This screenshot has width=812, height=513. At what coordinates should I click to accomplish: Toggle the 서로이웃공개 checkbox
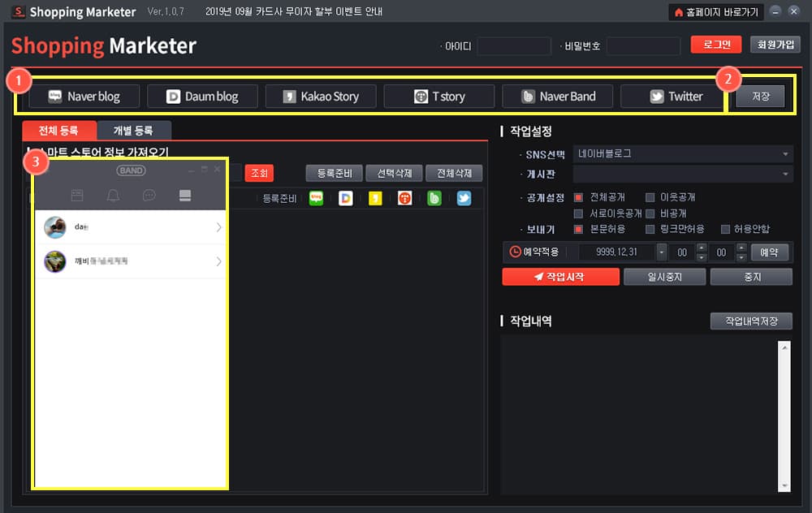coord(578,213)
